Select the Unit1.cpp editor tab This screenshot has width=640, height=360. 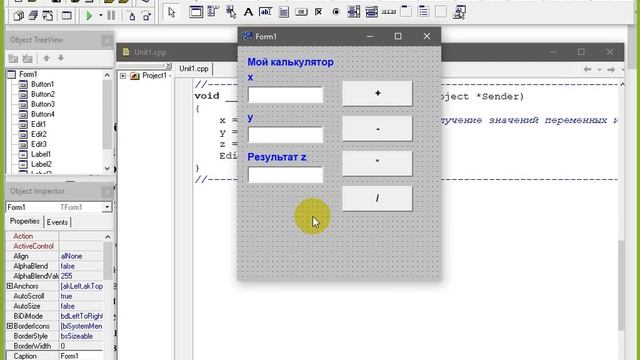point(193,69)
